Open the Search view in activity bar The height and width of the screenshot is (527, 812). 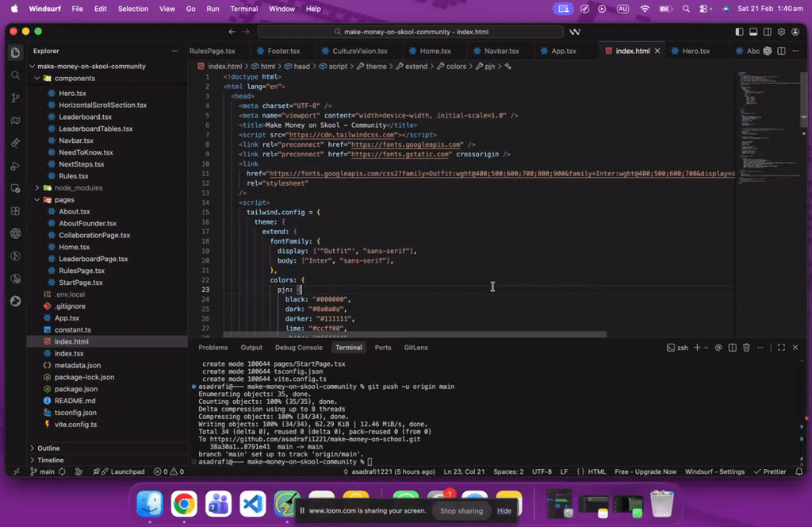click(16, 75)
